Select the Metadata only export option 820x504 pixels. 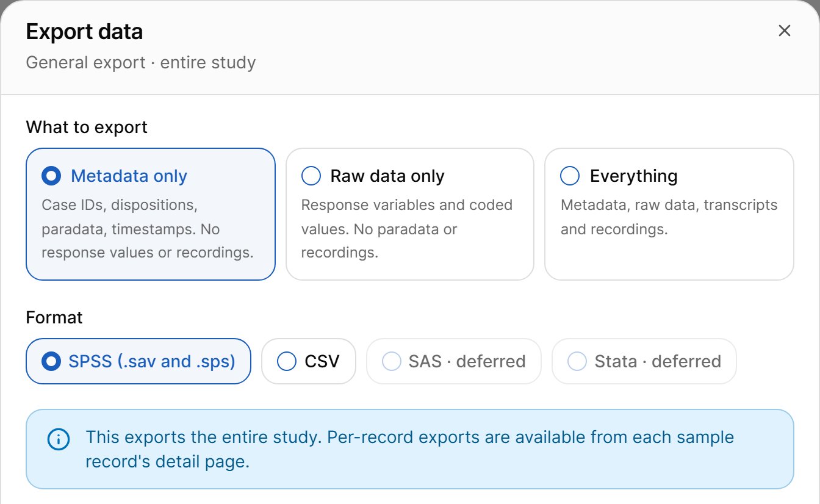pos(151,214)
